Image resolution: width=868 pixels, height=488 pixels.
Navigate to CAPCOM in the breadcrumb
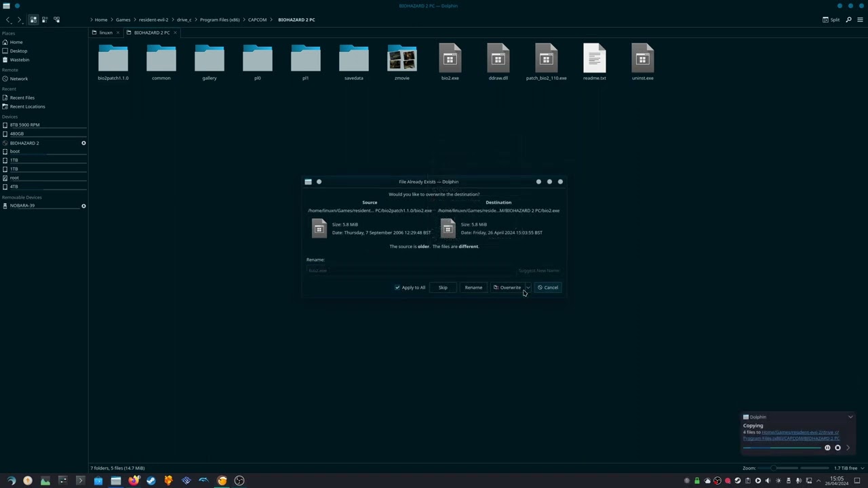(257, 20)
